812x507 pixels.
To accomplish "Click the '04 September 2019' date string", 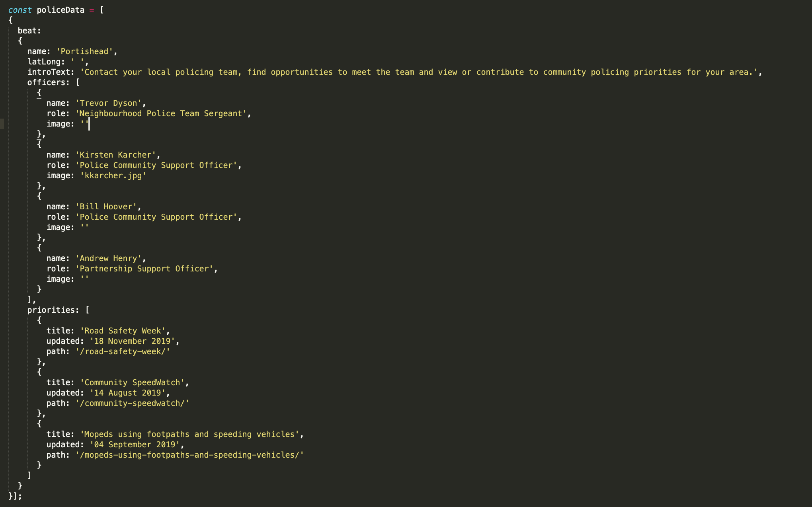I will (135, 445).
